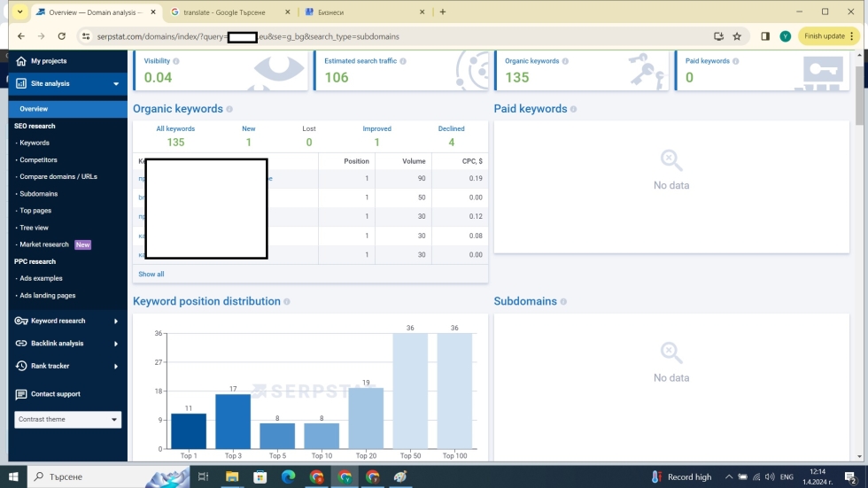The image size is (868, 488).
Task: Click info icon beside Subdomains heading
Action: [x=563, y=302]
